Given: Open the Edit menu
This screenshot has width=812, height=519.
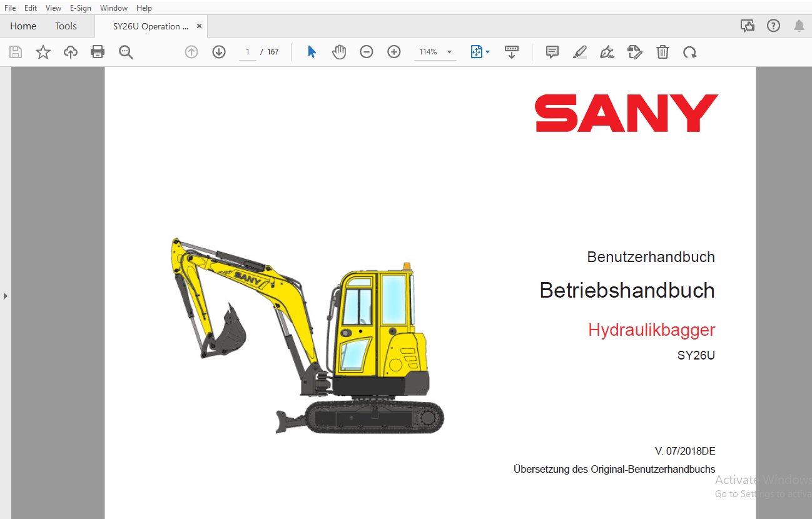Looking at the screenshot, I should pyautogui.click(x=31, y=8).
